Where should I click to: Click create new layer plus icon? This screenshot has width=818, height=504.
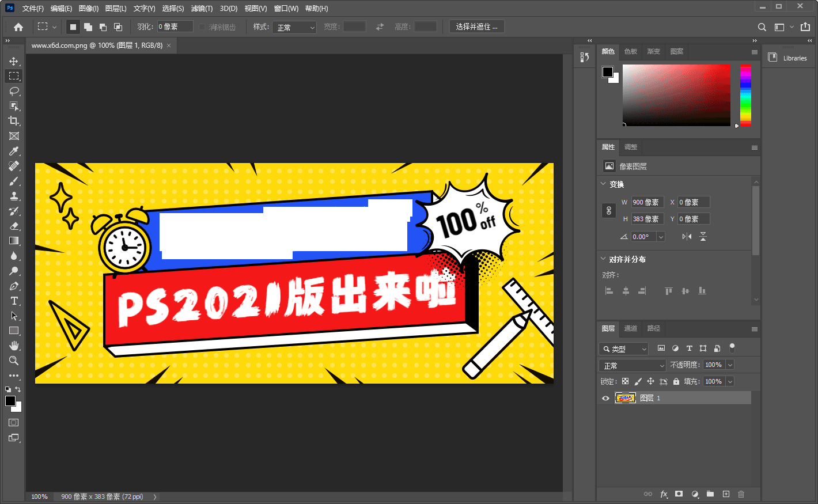point(726,494)
